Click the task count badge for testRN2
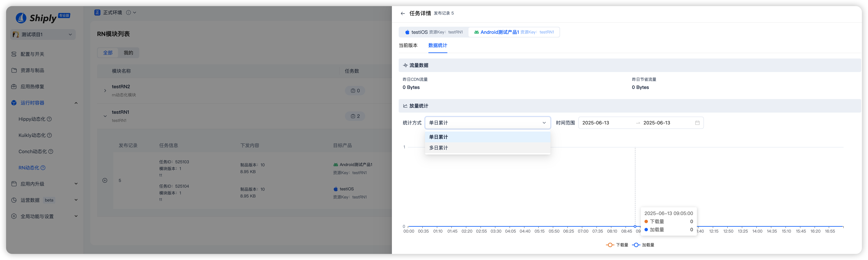Viewport: 868px width, 260px height. (x=355, y=91)
